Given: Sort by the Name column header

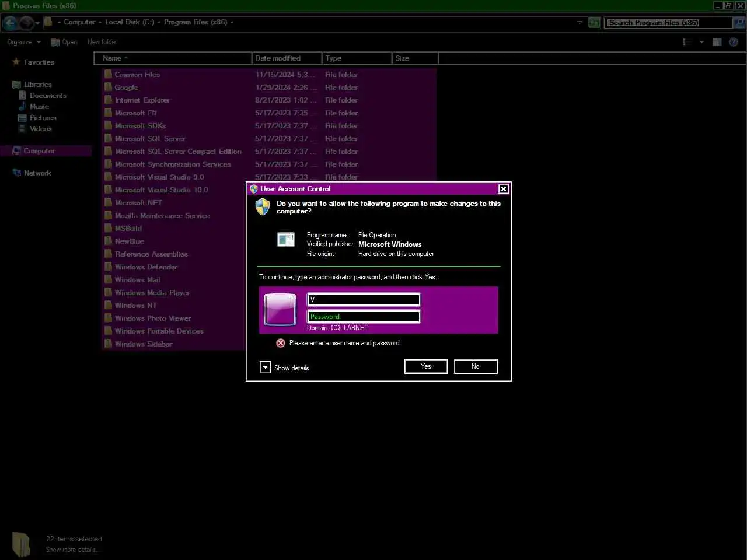Looking at the screenshot, I should pos(173,58).
